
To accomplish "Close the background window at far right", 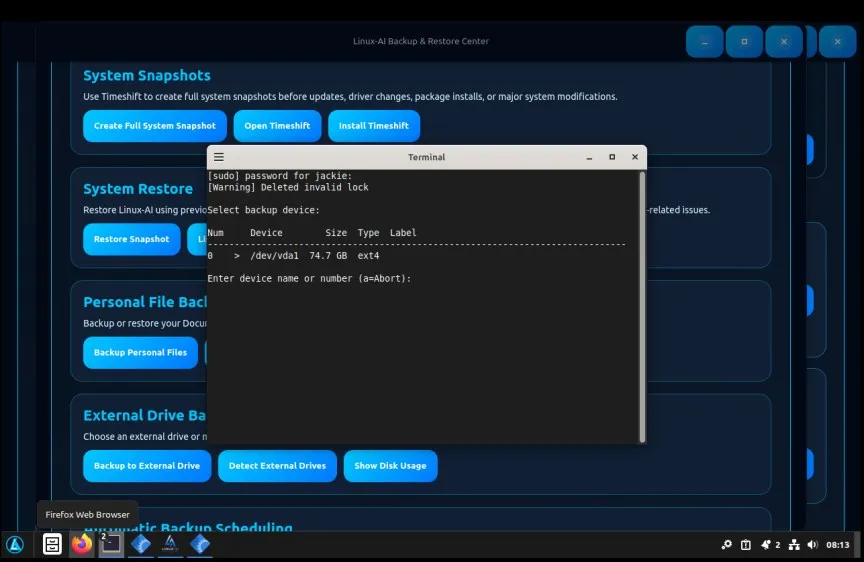I will [x=838, y=41].
